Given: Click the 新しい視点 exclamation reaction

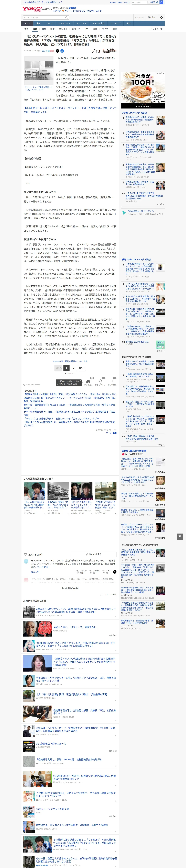Looking at the screenshot, I should click(112, 382).
